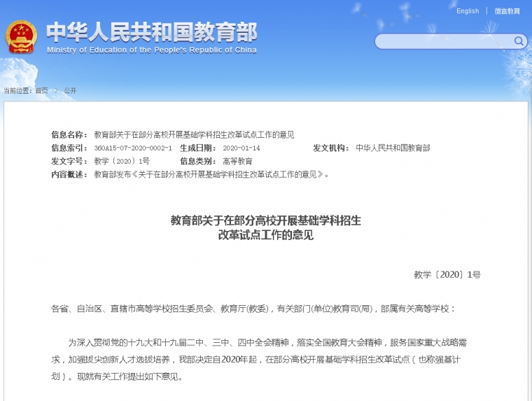The image size is (532, 401).
Task: Click the 信息类别 label
Action: pyautogui.click(x=198, y=161)
